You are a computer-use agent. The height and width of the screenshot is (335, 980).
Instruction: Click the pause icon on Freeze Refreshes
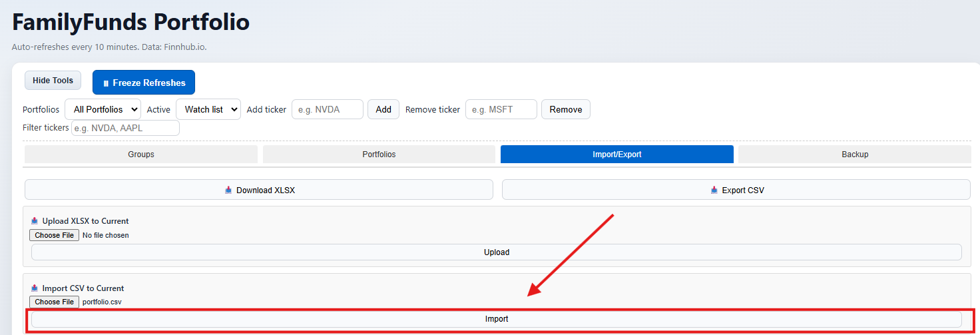[106, 83]
